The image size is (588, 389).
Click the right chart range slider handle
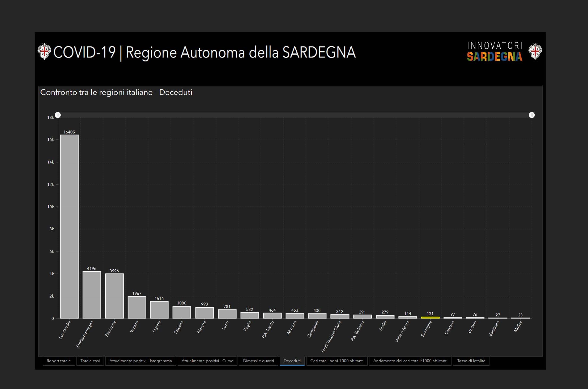pyautogui.click(x=531, y=115)
